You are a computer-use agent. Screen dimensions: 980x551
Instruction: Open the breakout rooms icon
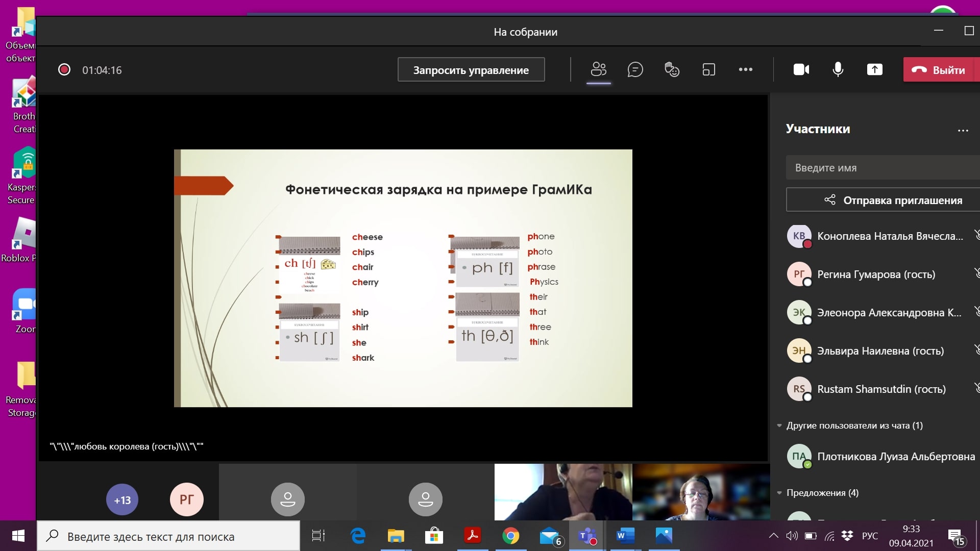(x=708, y=69)
